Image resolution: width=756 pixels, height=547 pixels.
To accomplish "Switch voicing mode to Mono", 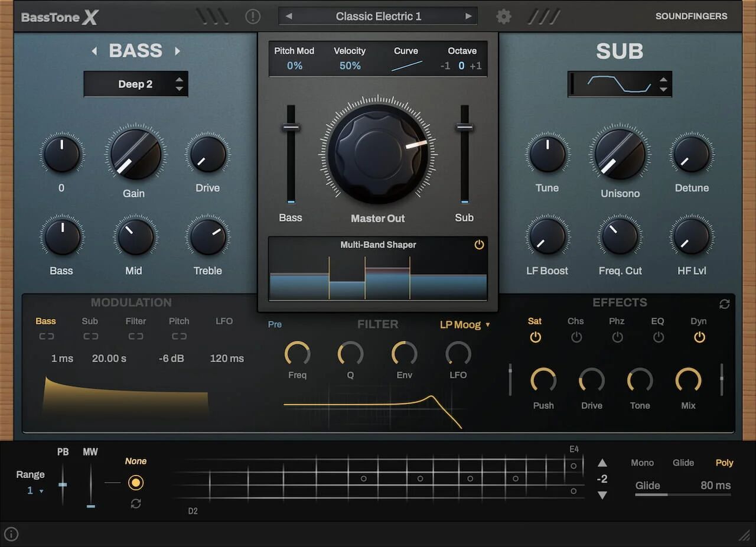I will tap(642, 463).
